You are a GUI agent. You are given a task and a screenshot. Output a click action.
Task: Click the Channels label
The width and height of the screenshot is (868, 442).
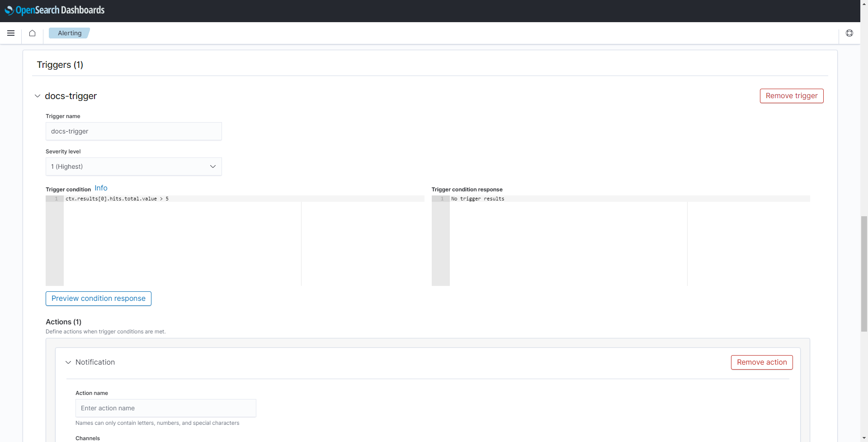(x=88, y=438)
